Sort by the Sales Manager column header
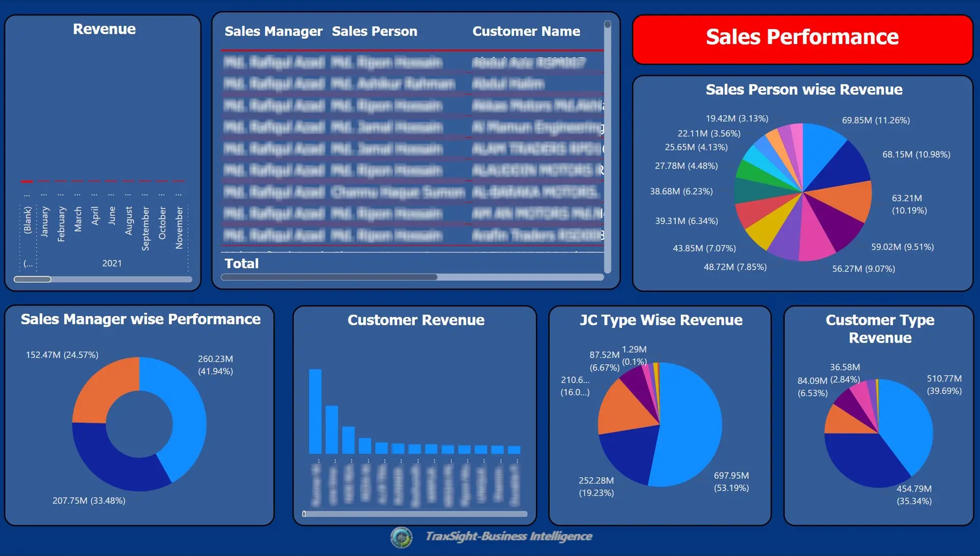 coord(273,32)
